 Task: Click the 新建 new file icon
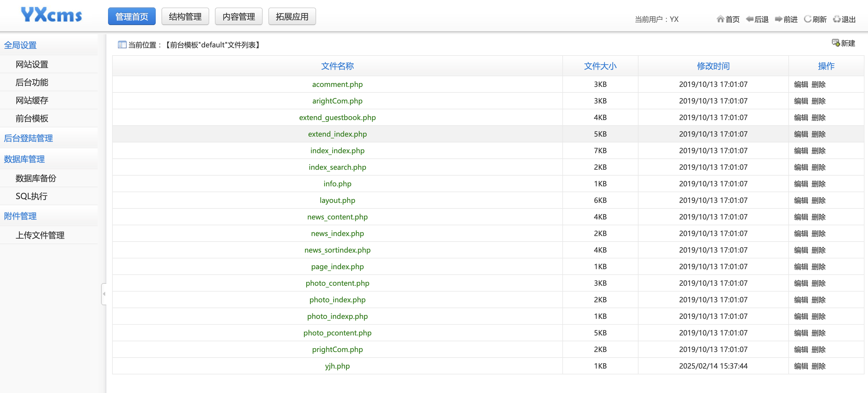[x=836, y=42]
